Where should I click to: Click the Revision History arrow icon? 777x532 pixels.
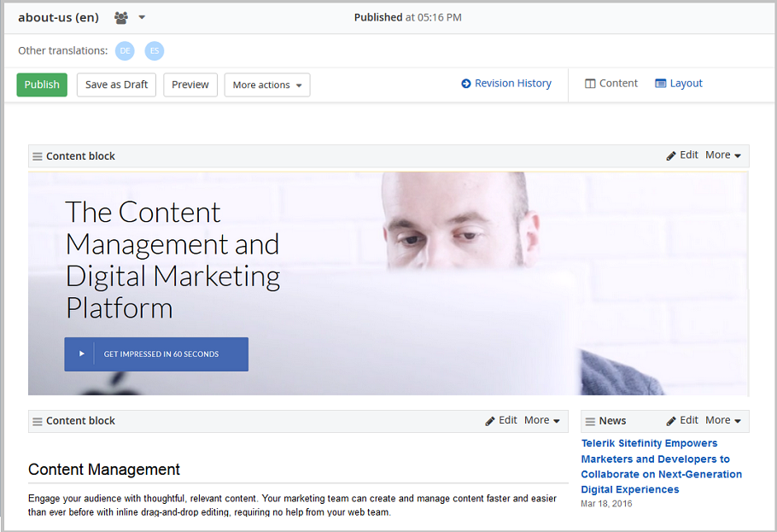click(466, 84)
